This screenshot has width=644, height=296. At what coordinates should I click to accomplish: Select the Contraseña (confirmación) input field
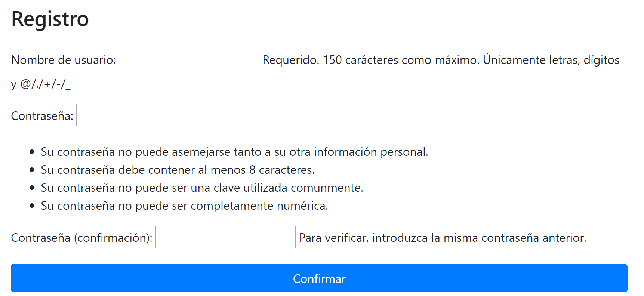click(x=225, y=237)
